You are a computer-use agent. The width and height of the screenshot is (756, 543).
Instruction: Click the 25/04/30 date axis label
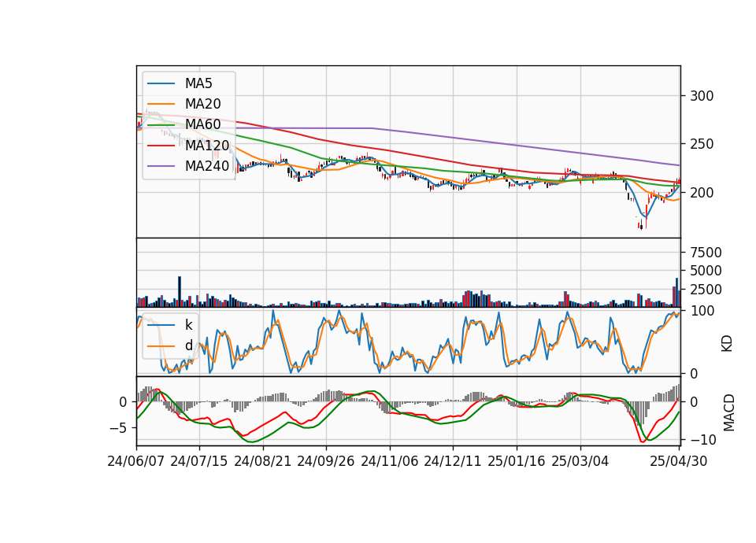click(x=679, y=462)
